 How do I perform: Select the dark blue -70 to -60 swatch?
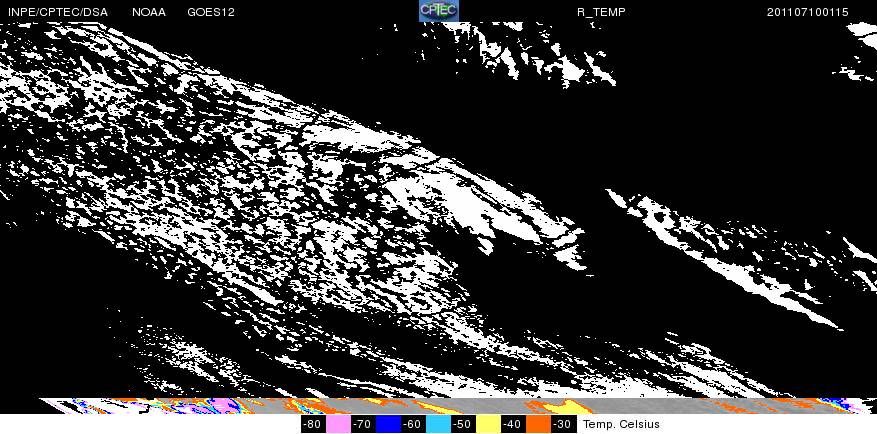(388, 424)
